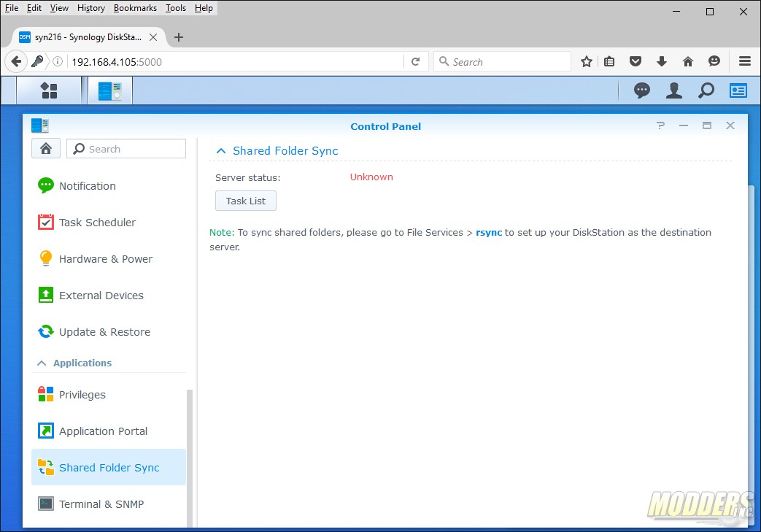This screenshot has width=761, height=532.
Task: Collapse the Shared Folder Sync section
Action: [221, 151]
